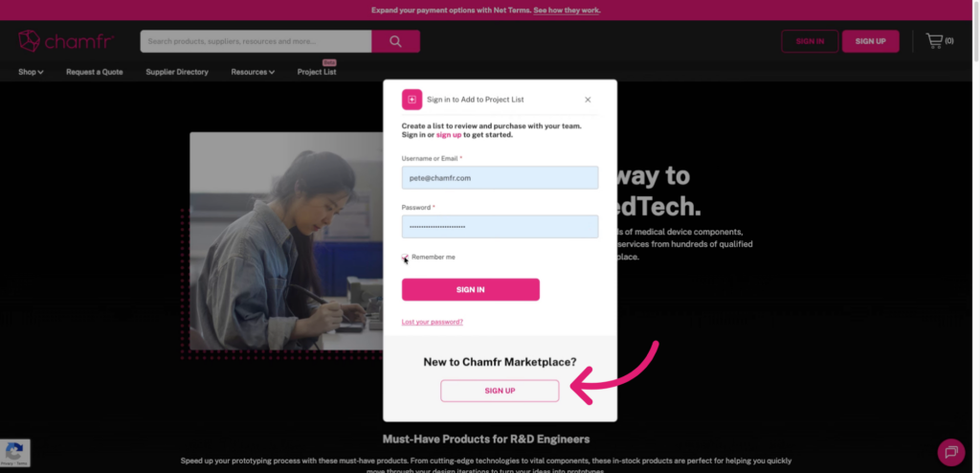Expand the Resources dropdown menu

(x=253, y=72)
